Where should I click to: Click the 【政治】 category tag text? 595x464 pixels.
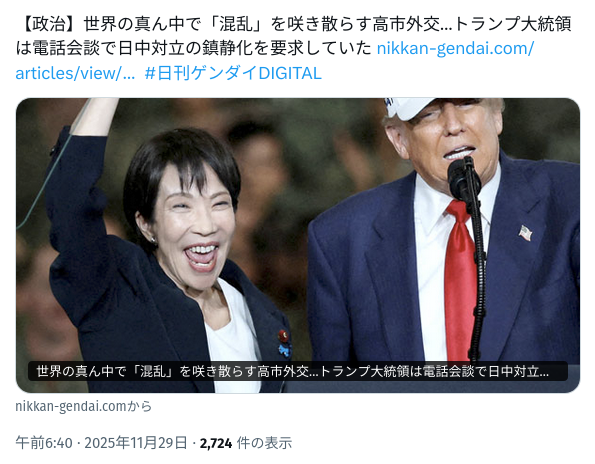pos(49,24)
